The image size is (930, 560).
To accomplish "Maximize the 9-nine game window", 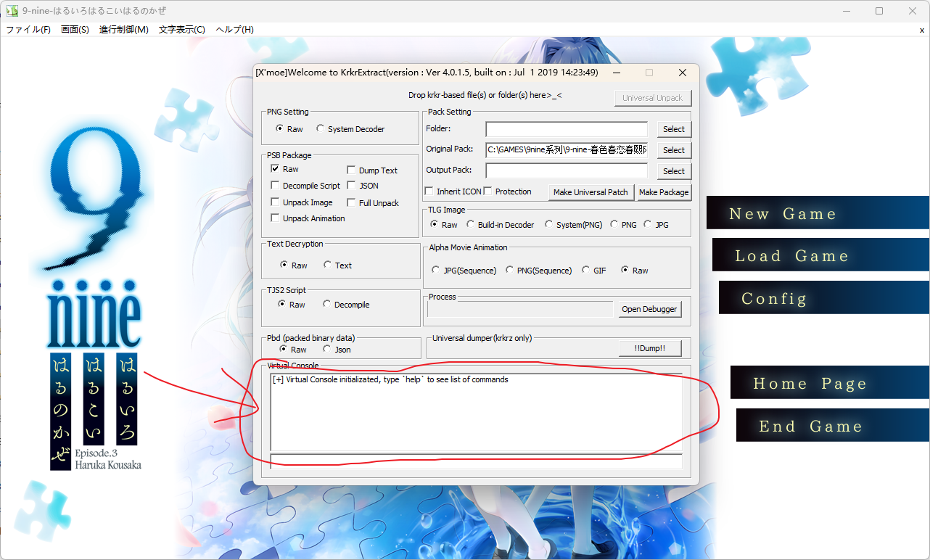I will [879, 11].
